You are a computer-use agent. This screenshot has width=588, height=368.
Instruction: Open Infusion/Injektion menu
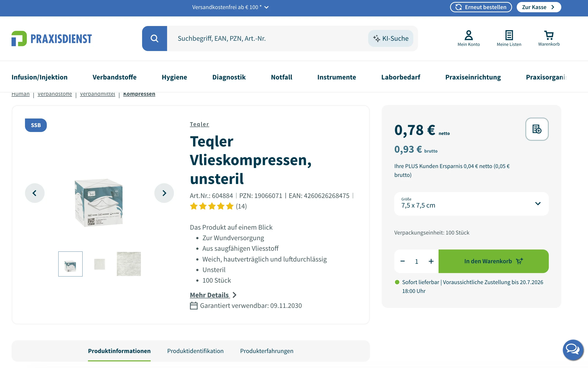pos(39,77)
